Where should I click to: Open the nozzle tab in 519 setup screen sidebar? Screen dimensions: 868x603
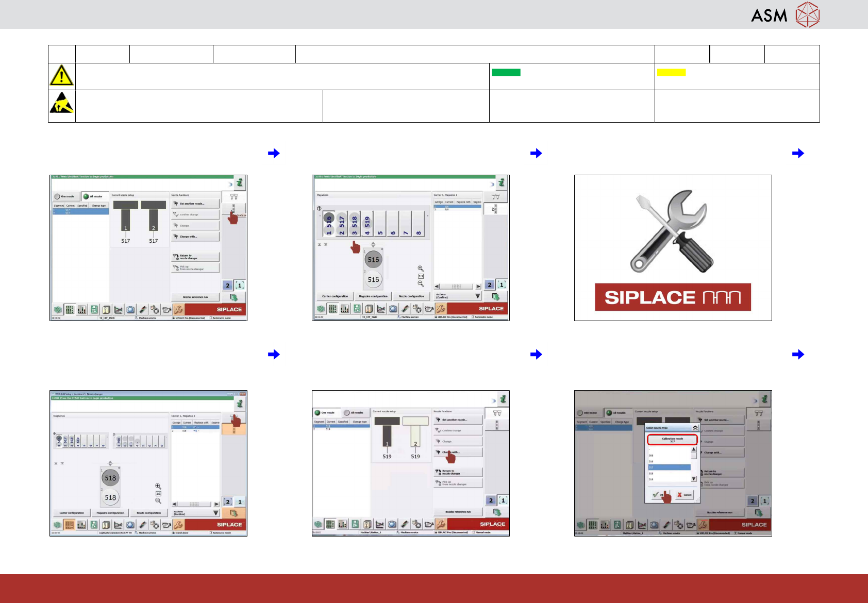tap(497, 413)
